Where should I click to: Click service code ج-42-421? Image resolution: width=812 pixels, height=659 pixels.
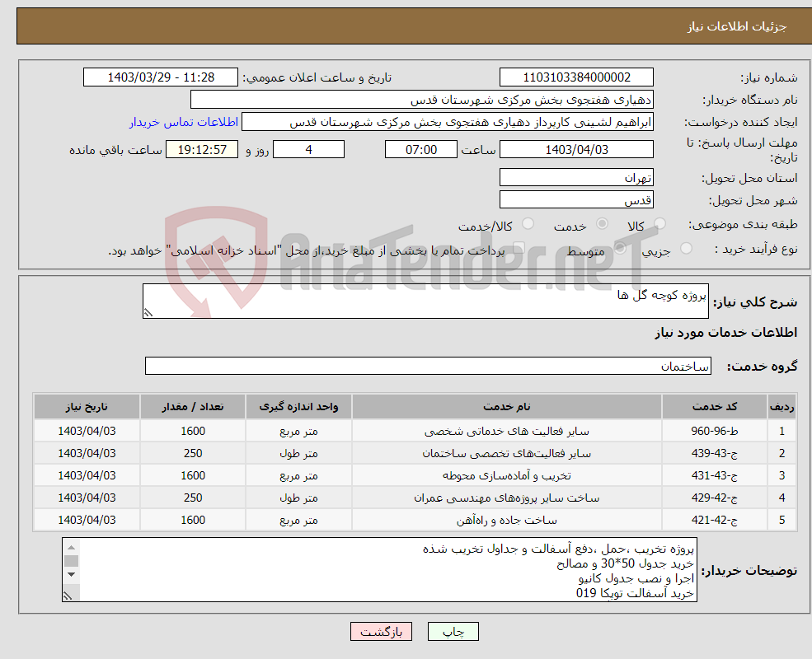(x=714, y=520)
